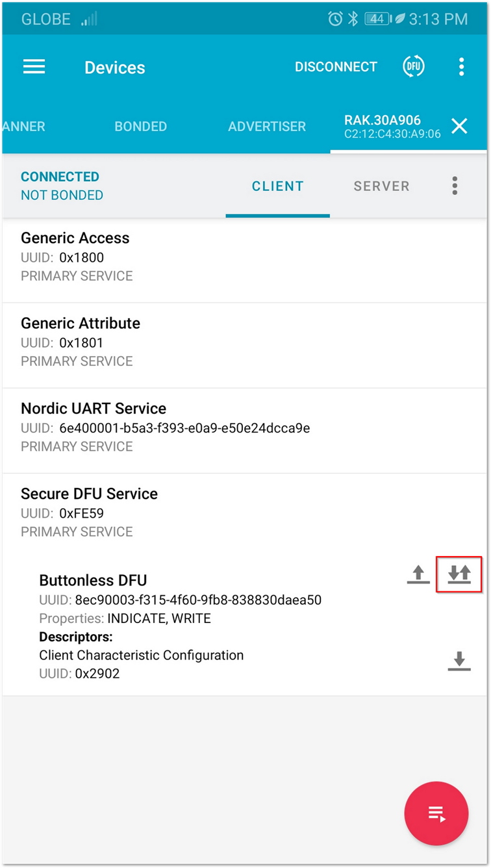Screen dimensions: 491x868
Task: Tap the DFU firmware update icon
Action: pos(413,66)
